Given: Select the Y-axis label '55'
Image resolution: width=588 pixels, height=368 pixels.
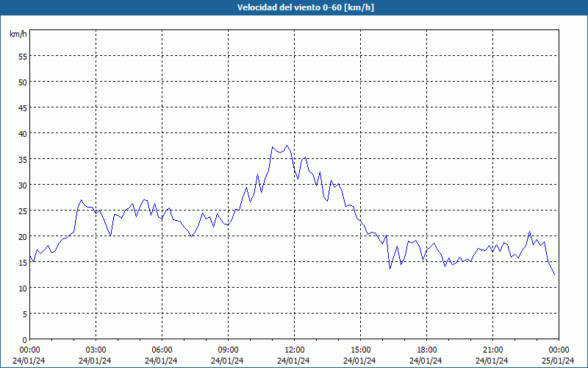Looking at the screenshot, I should tap(23, 57).
